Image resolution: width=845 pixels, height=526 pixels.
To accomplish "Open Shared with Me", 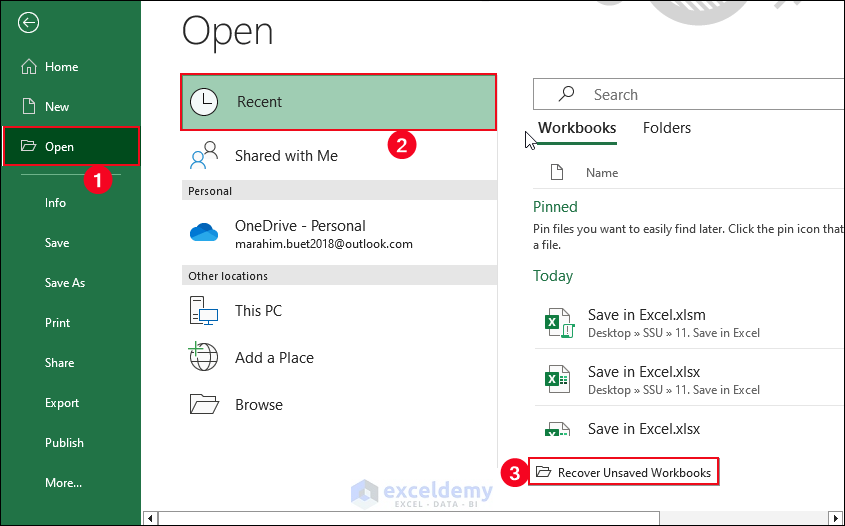I will tap(340, 156).
